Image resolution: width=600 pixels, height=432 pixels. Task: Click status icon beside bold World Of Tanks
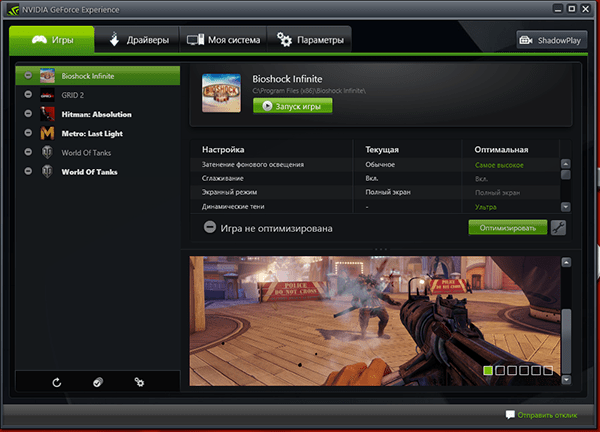28,171
